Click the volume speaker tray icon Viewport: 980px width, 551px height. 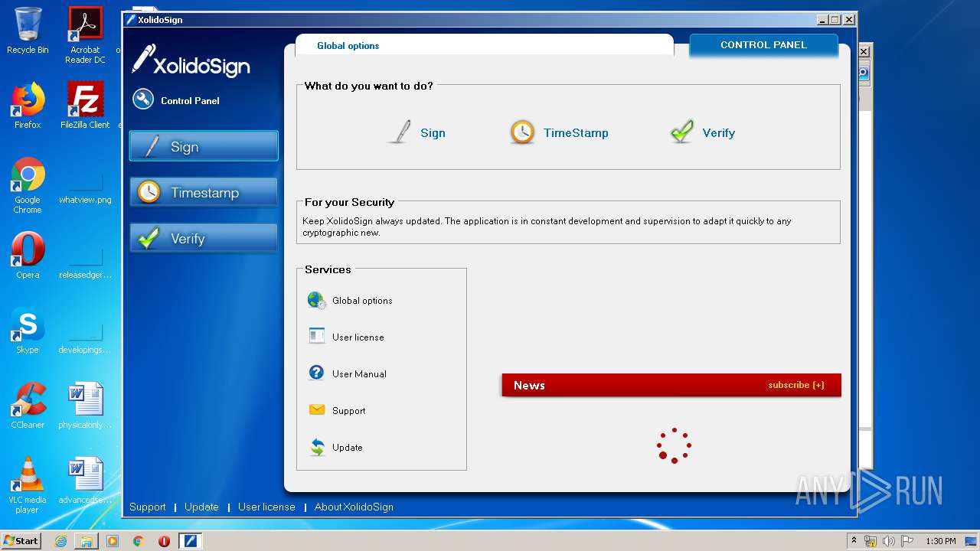pyautogui.click(x=888, y=541)
